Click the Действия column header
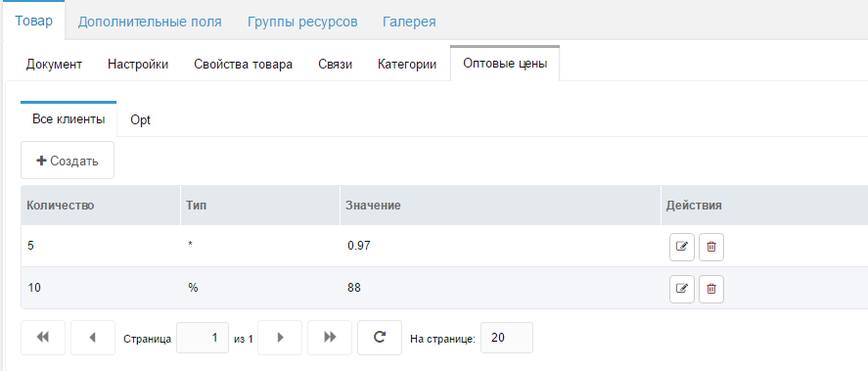Screen dimensions: 868x371 764,206
